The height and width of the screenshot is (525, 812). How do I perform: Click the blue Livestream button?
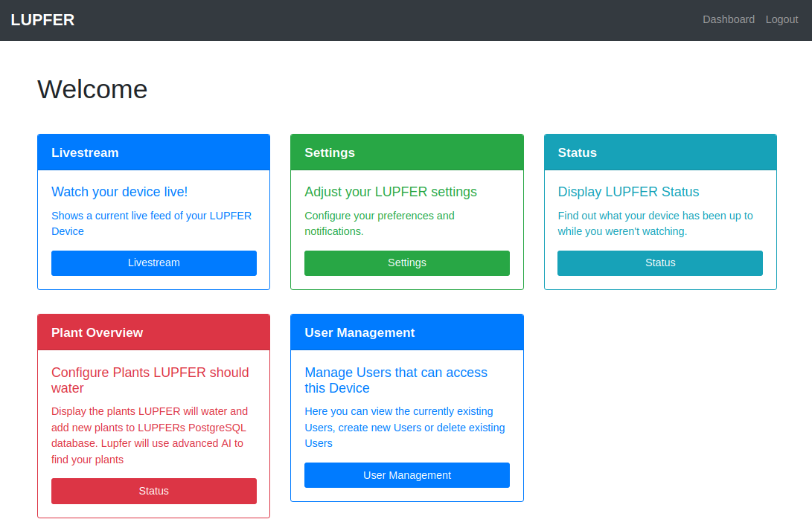click(153, 262)
